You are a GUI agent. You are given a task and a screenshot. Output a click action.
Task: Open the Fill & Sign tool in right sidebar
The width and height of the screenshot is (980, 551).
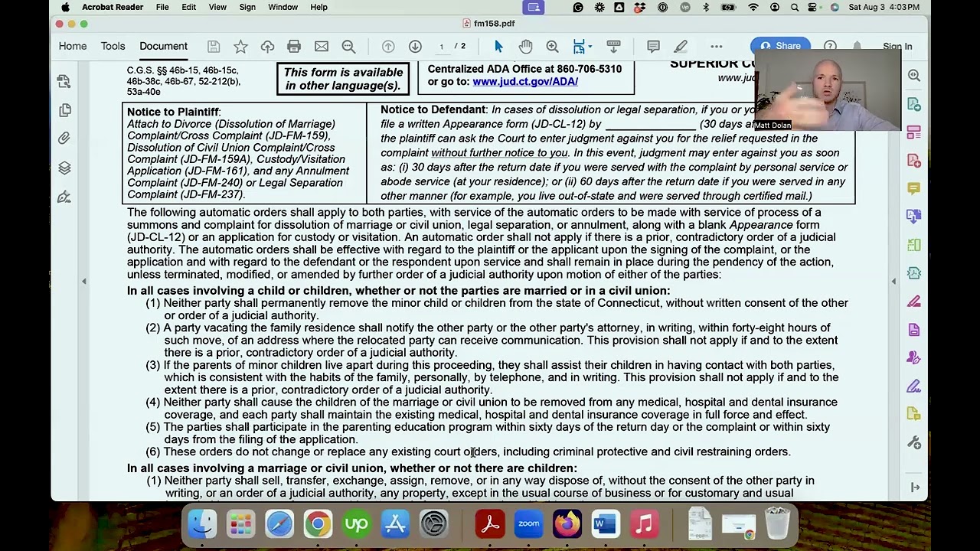[x=913, y=386]
